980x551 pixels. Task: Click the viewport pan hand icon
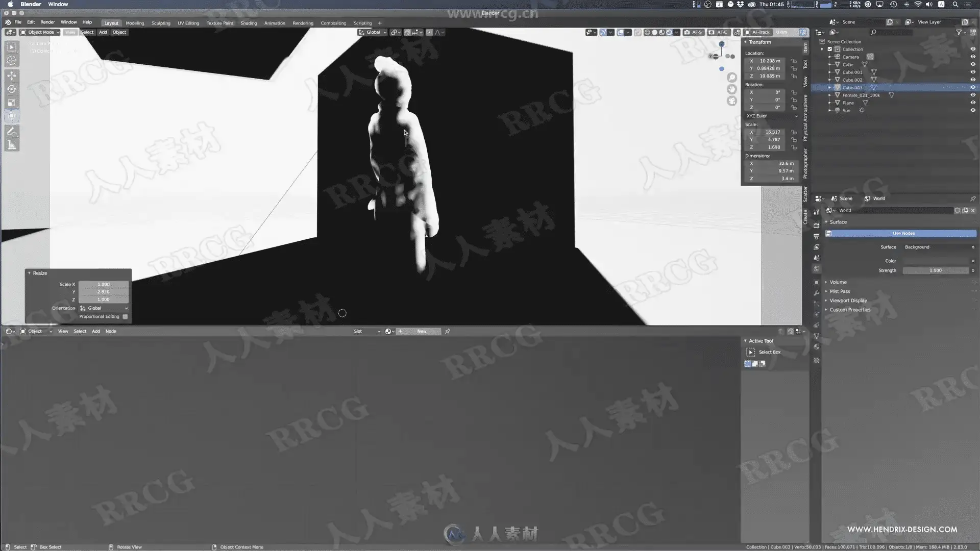tap(732, 89)
